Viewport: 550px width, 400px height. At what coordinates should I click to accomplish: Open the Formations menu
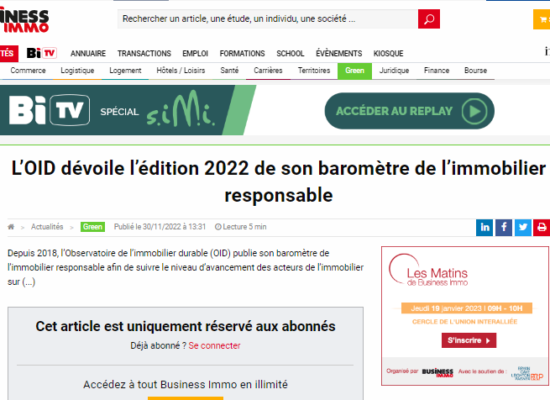(x=242, y=53)
